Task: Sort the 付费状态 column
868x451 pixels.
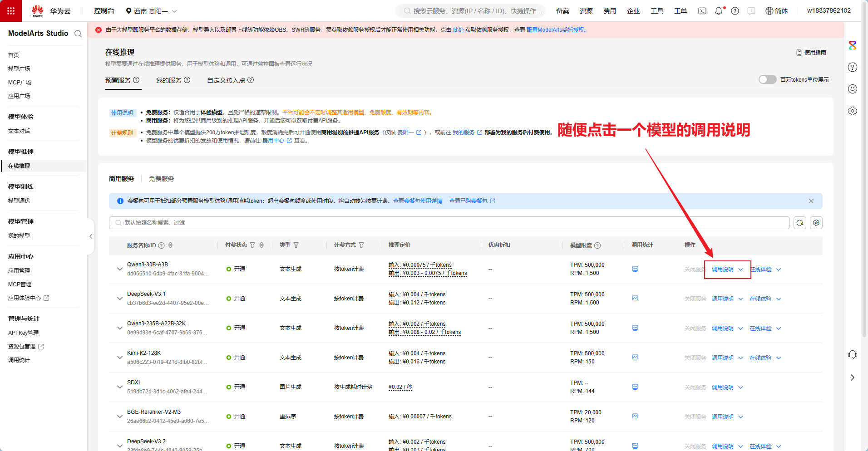Action: (x=261, y=245)
